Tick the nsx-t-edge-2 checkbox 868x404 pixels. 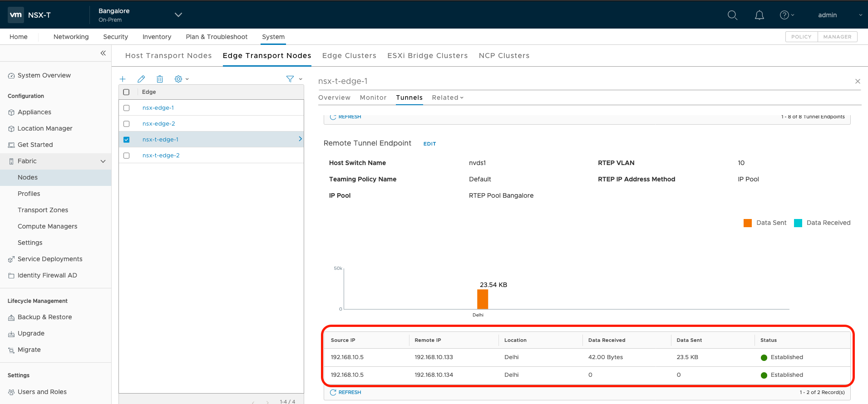127,156
